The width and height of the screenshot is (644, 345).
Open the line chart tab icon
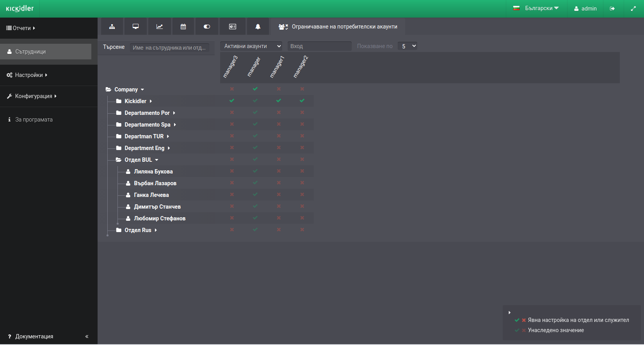160,27
